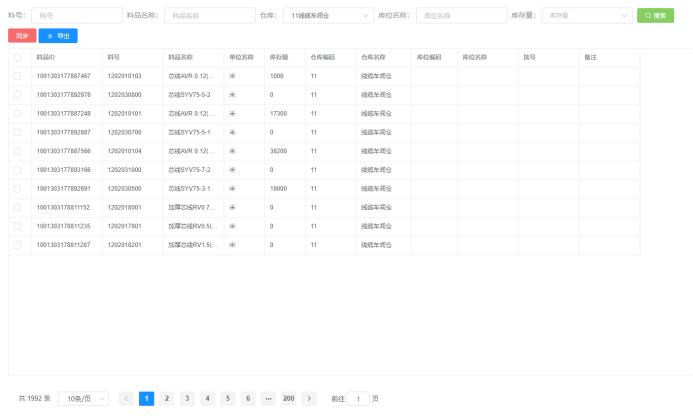
Task: Tick the checkbox for row 1001303177892691
Action: [17, 188]
